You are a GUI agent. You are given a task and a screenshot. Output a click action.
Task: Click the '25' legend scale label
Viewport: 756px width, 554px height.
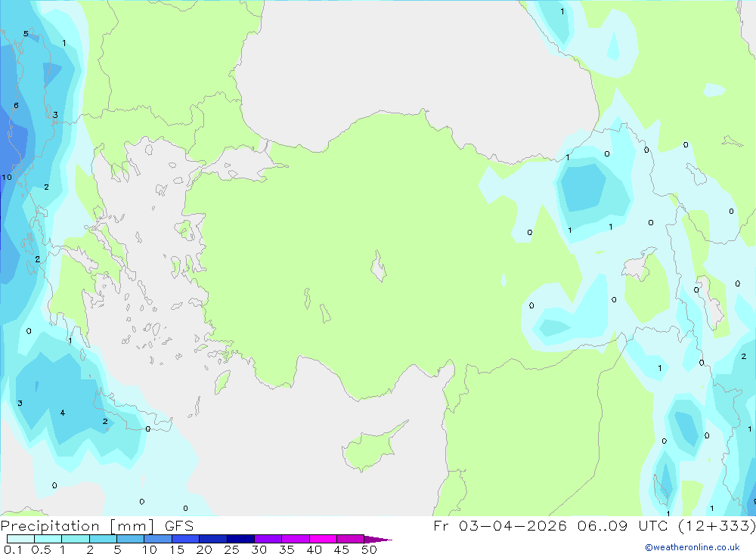(x=231, y=549)
